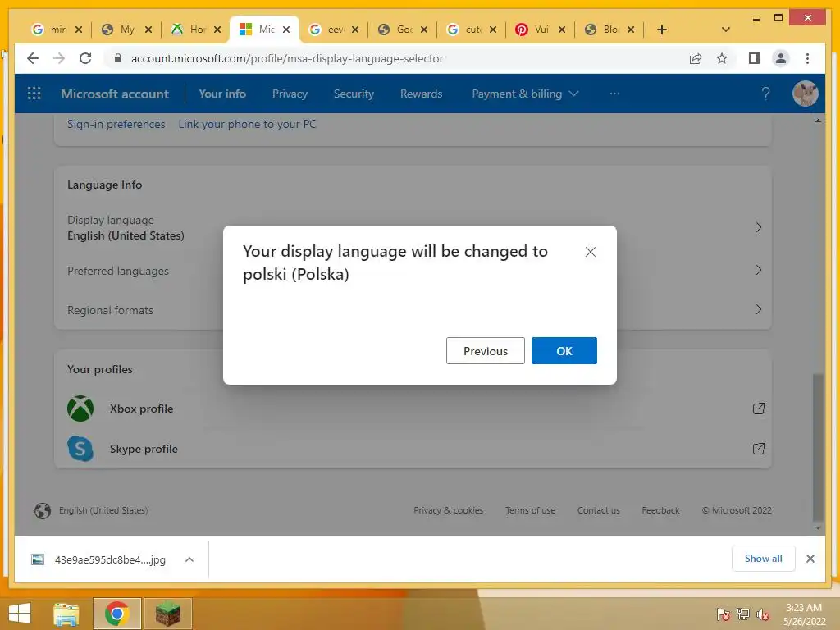Image resolution: width=840 pixels, height=630 pixels.
Task: Close the display language dialog
Action: click(591, 252)
